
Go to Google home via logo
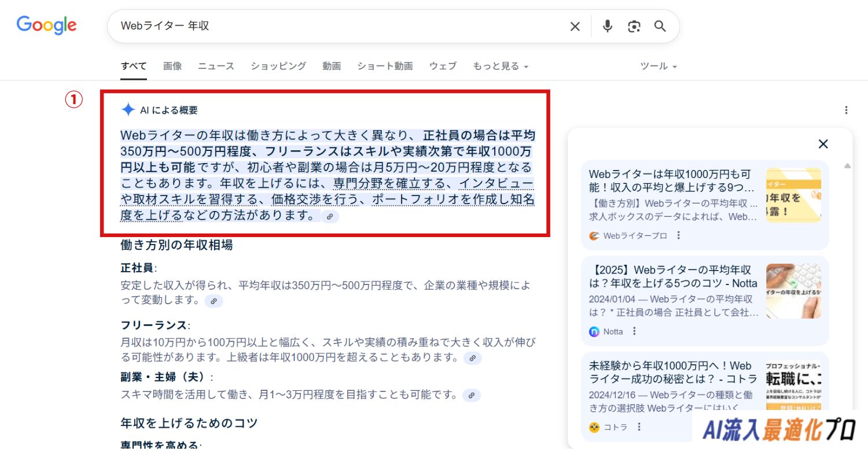click(46, 25)
